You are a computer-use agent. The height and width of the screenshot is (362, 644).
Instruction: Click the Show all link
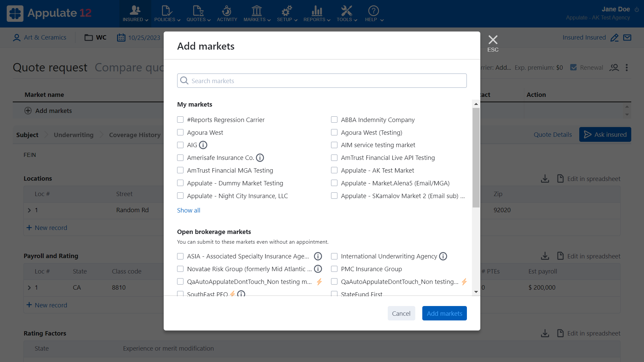(x=189, y=210)
